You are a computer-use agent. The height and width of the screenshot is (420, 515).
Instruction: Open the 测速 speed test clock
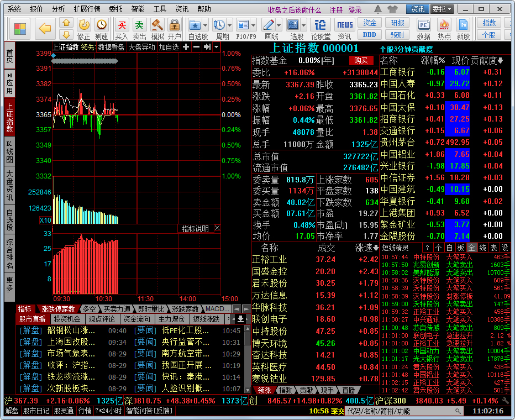point(102,29)
